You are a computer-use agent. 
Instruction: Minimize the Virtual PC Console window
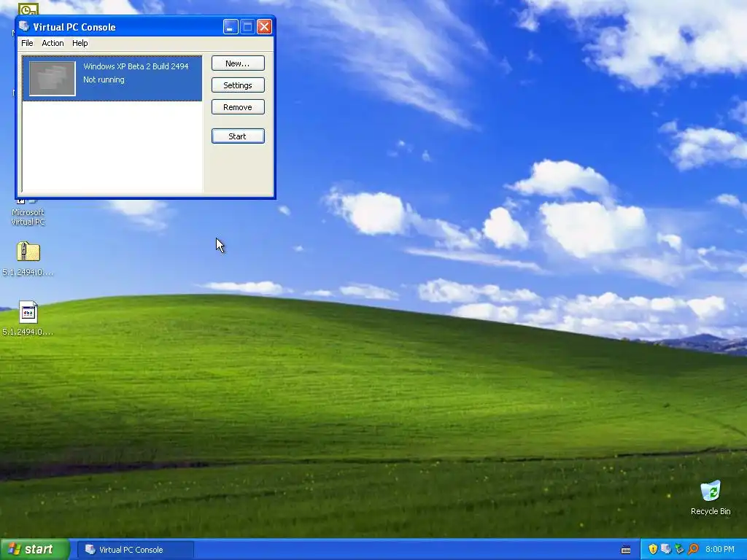231,27
